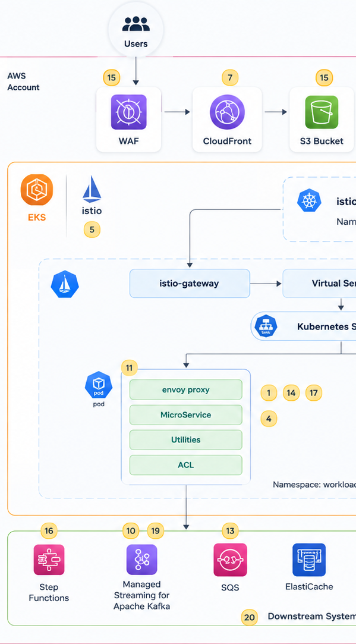Click the Virtual Service box
This screenshot has width=356, height=644.
point(320,284)
